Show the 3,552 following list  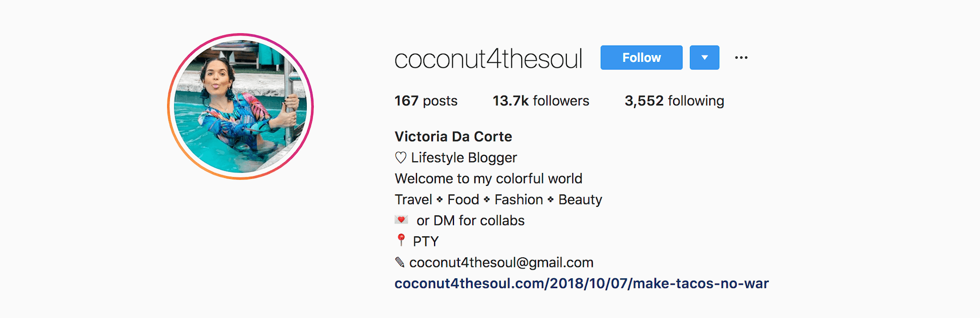(674, 101)
